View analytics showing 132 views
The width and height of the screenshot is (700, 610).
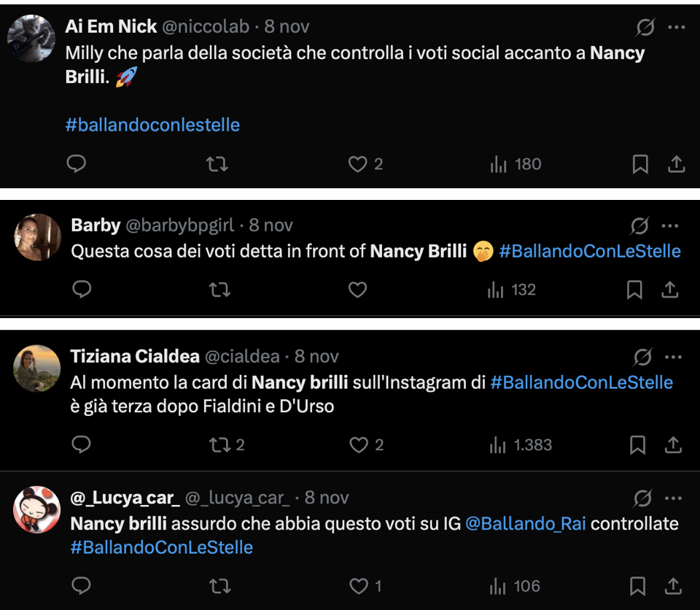[512, 290]
